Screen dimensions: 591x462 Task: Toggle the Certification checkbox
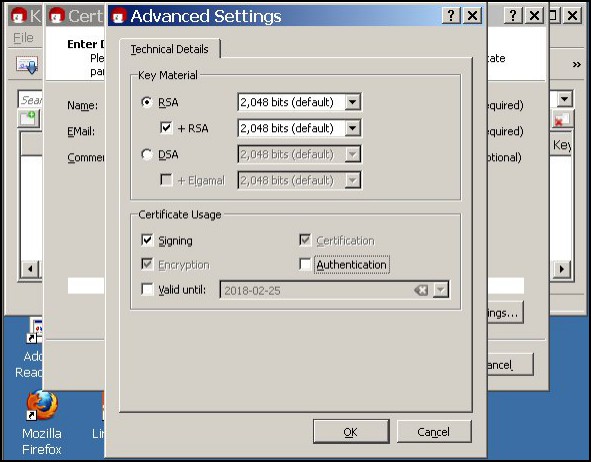pos(305,240)
